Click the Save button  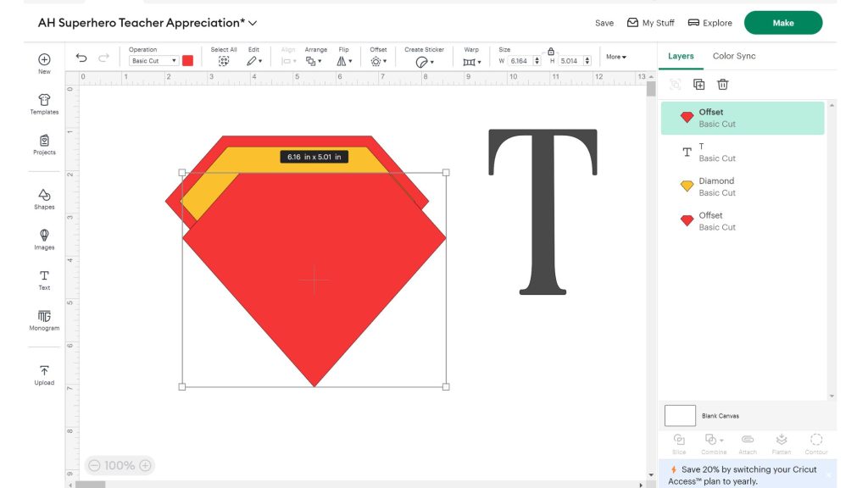(604, 23)
